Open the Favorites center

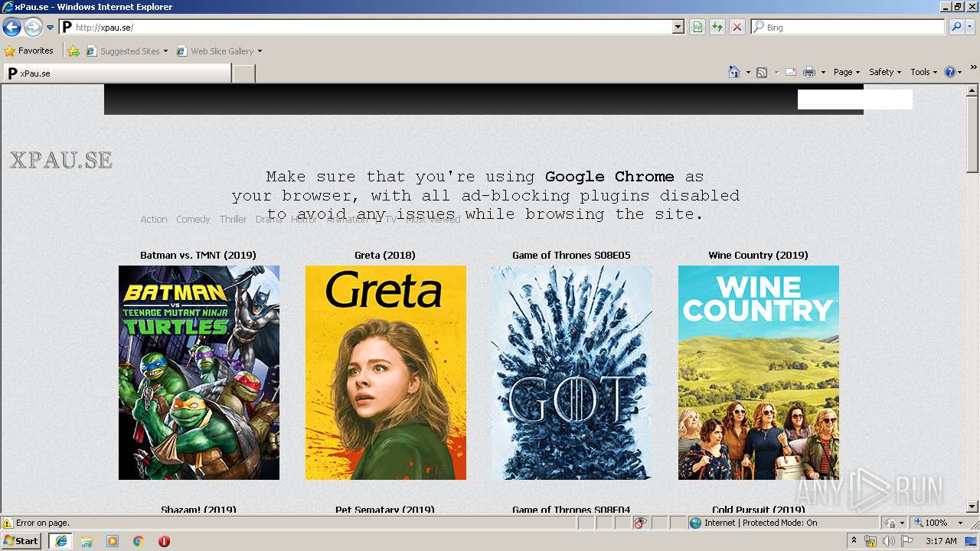[29, 51]
